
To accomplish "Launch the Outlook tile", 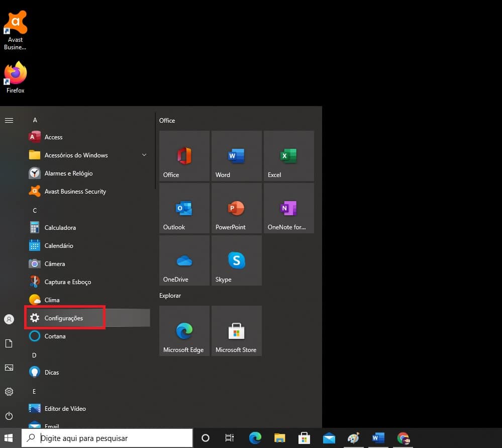I will [184, 208].
